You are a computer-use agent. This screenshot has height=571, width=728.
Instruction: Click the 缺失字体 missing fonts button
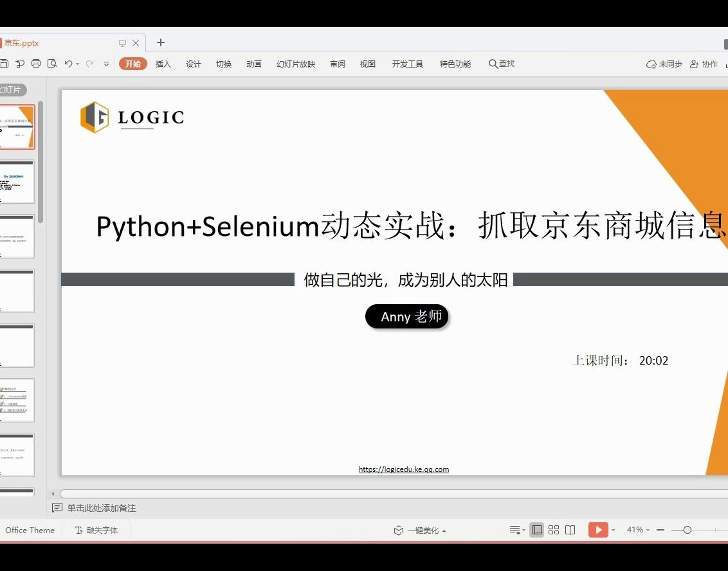(95, 529)
